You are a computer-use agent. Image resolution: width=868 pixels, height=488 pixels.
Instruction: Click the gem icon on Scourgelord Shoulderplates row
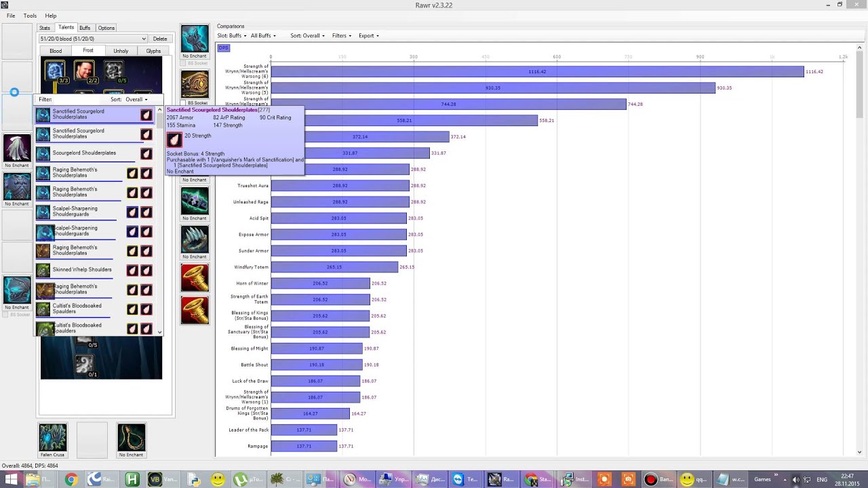pyautogui.click(x=146, y=153)
